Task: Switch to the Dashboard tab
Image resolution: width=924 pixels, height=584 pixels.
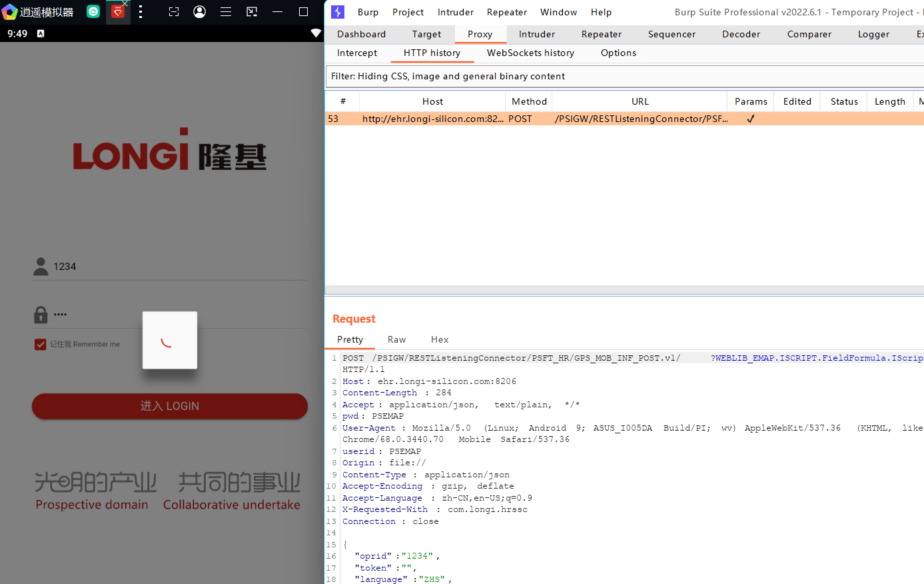Action: [x=361, y=34]
